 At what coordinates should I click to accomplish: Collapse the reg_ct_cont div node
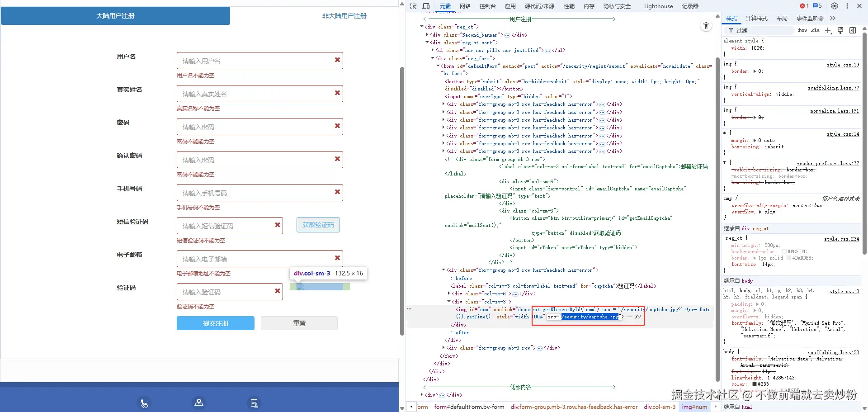427,43
